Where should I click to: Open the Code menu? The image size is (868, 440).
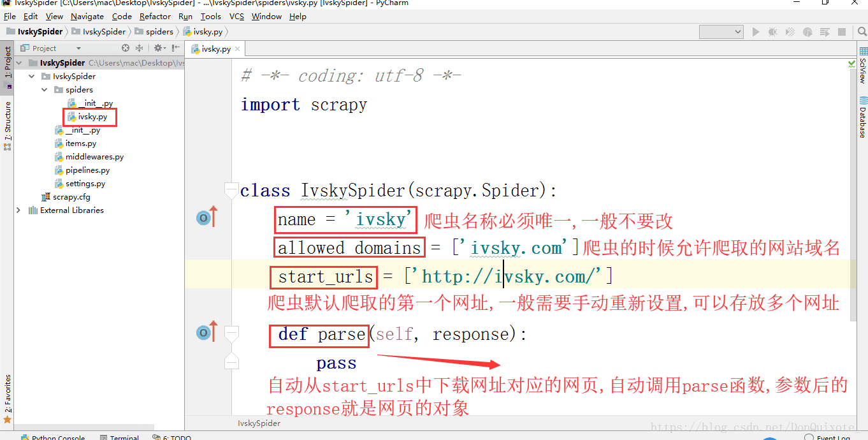(x=122, y=16)
